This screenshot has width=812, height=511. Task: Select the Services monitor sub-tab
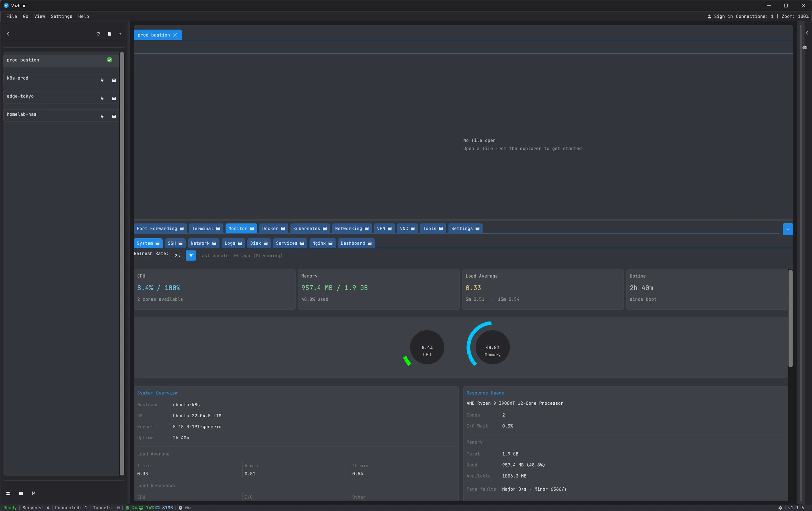click(x=290, y=243)
